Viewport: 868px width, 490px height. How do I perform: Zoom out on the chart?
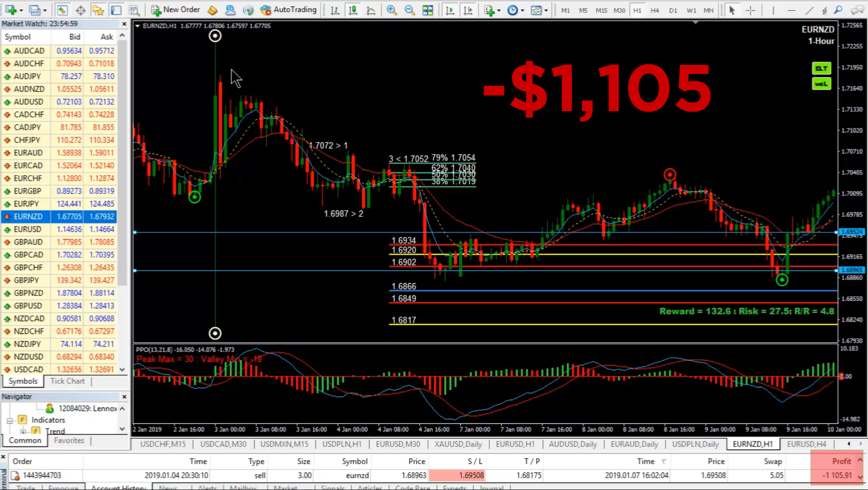click(x=409, y=10)
